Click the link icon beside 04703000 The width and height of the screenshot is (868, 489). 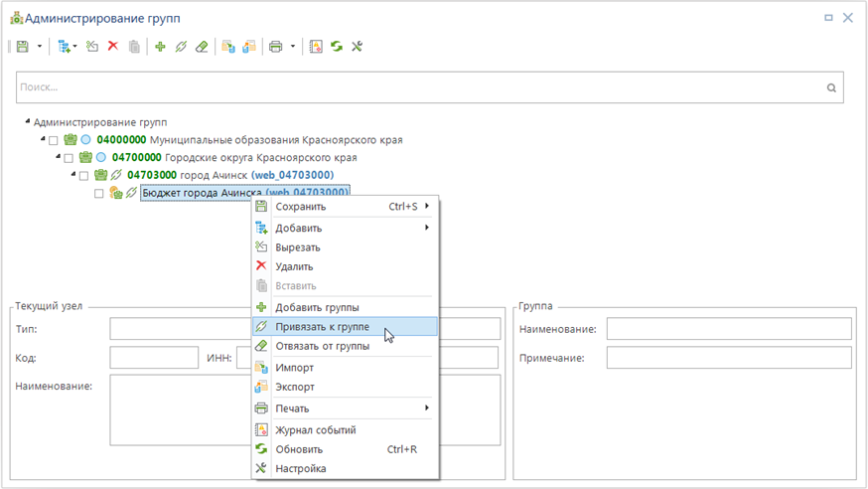point(115,175)
